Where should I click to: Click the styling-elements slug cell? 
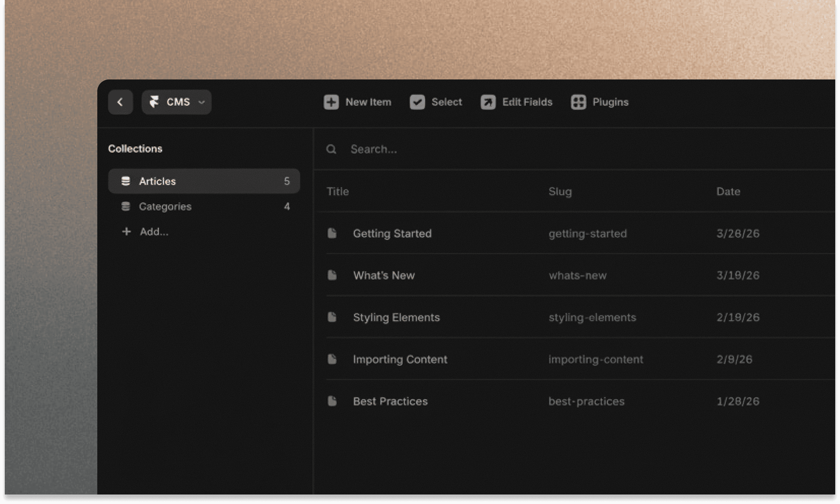[x=592, y=317]
